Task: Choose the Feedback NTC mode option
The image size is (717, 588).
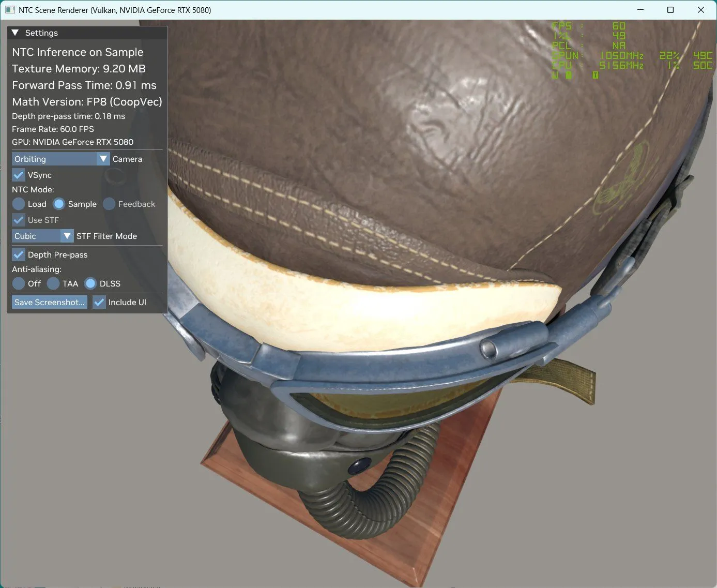Action: (x=109, y=204)
